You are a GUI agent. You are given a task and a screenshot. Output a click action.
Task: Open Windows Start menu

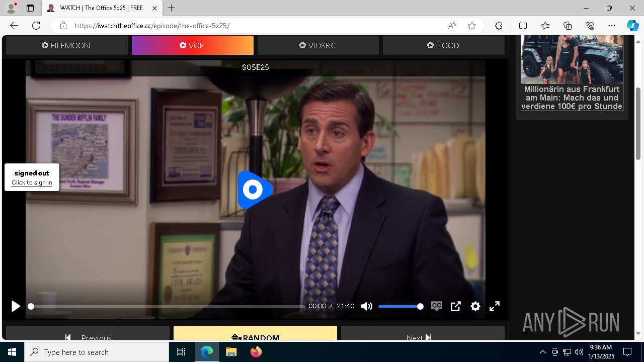coord(12,352)
